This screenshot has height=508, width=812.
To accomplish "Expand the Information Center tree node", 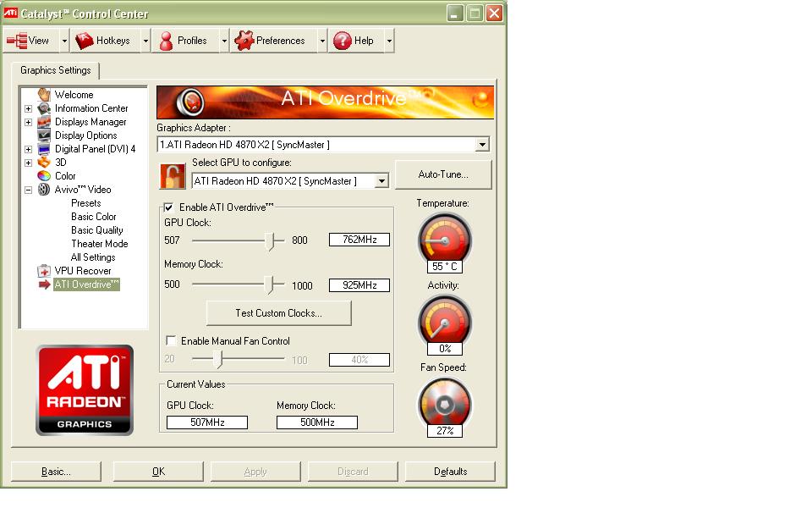I will coord(29,109).
